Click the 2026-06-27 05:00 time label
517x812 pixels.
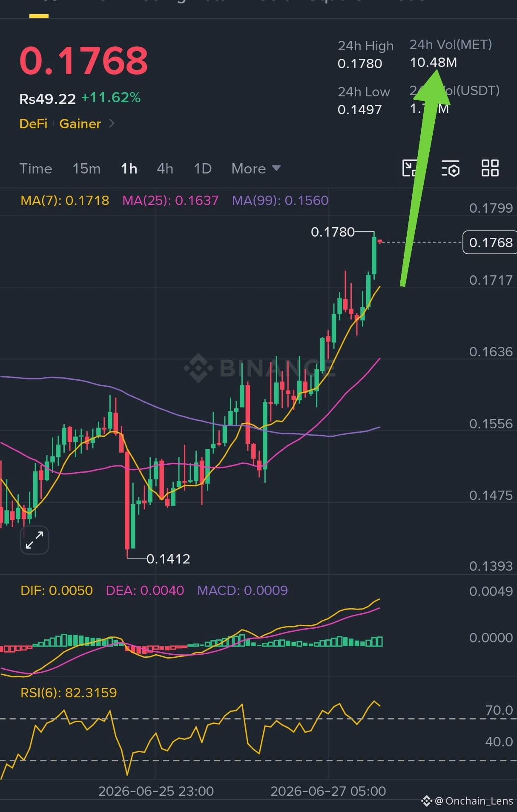[328, 791]
